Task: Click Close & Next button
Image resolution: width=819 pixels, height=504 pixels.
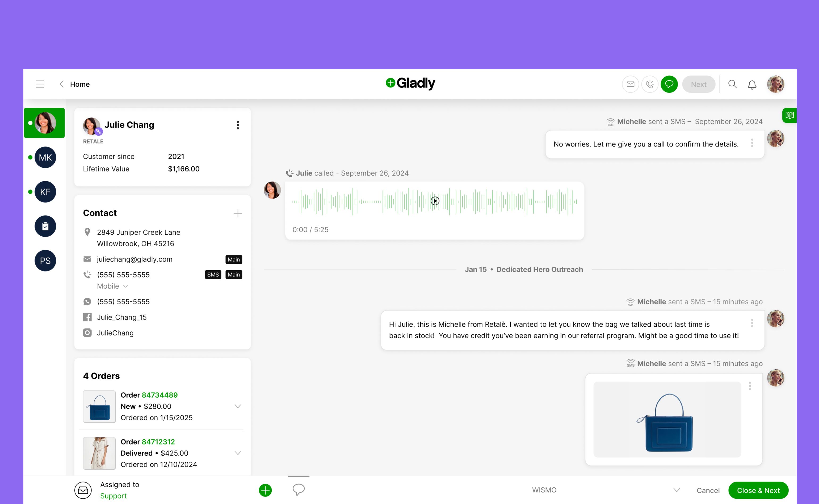Action: [x=758, y=490]
